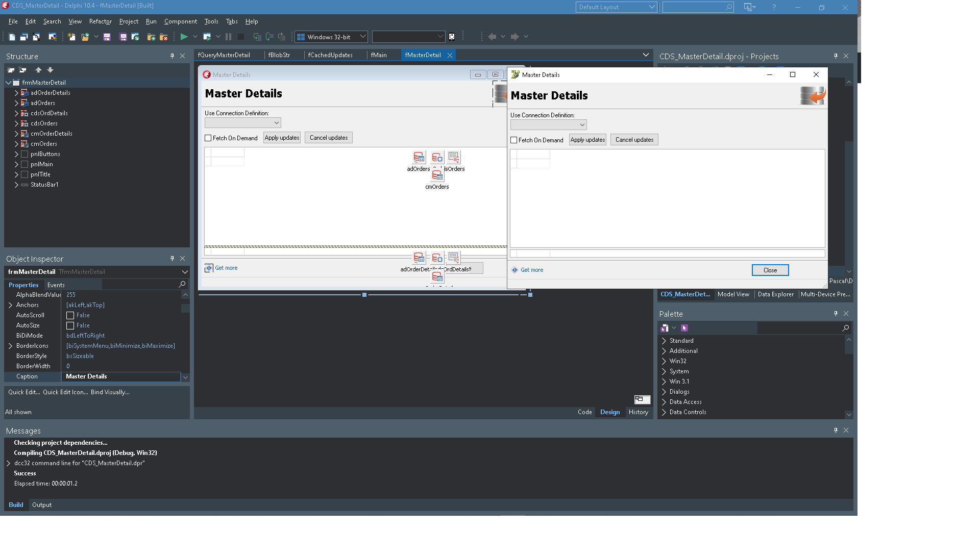Click the IDE Insight search magnifier icon

(728, 7)
